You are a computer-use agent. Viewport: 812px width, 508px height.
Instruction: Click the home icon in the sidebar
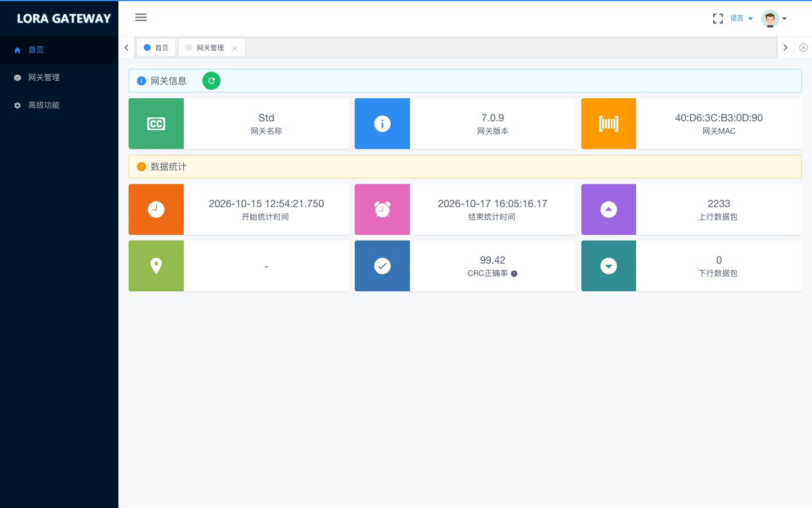click(17, 50)
